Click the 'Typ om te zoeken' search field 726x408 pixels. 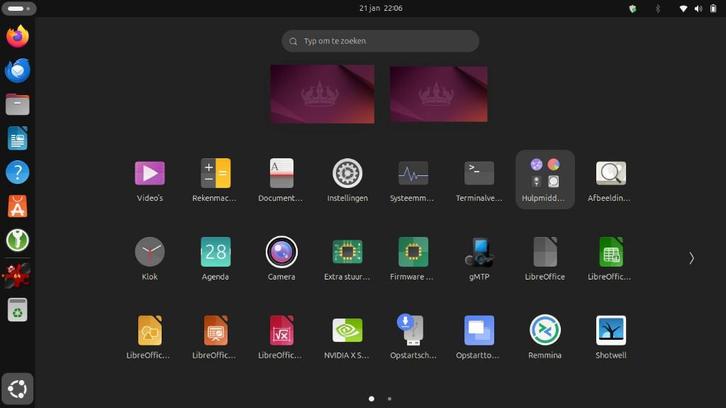[x=380, y=41]
